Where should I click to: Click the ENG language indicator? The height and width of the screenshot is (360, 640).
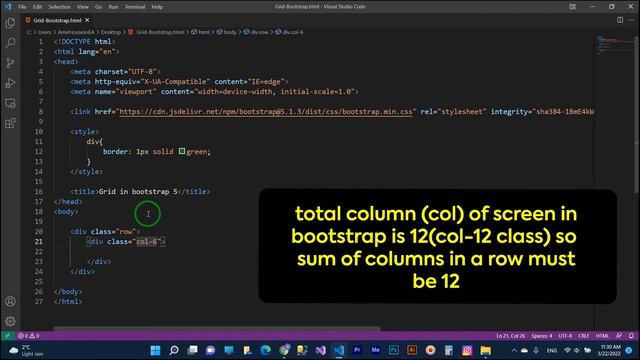552,350
